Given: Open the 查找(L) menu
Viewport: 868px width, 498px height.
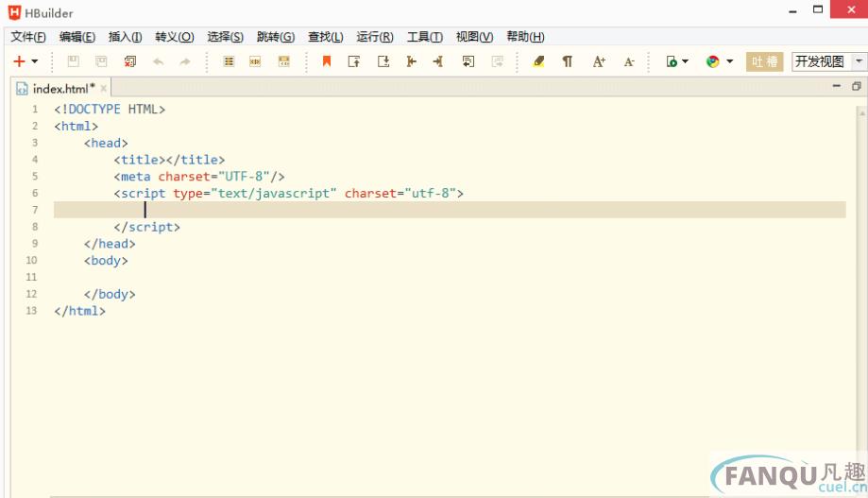Looking at the screenshot, I should tap(326, 37).
